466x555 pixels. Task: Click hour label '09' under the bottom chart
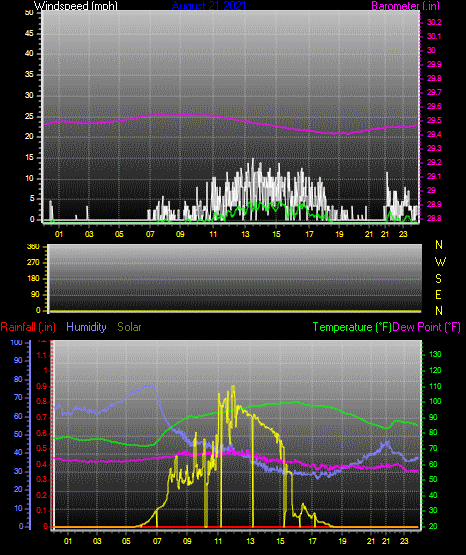tap(187, 541)
